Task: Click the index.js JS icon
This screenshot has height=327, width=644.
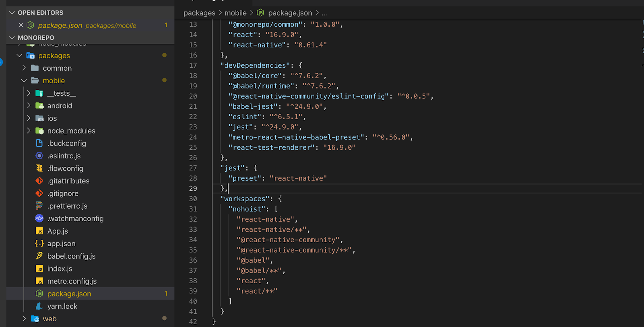Action: 39,268
